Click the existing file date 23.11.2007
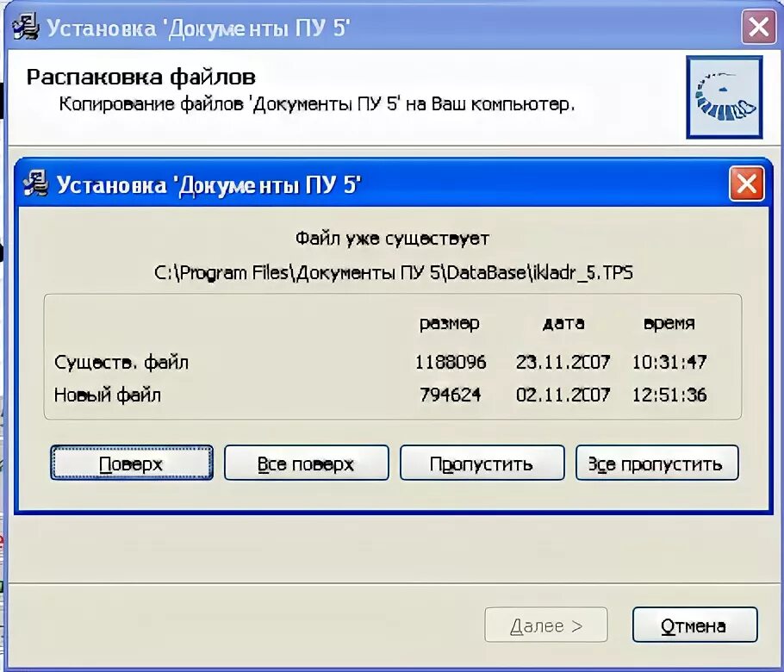The height and width of the screenshot is (672, 784). point(563,362)
